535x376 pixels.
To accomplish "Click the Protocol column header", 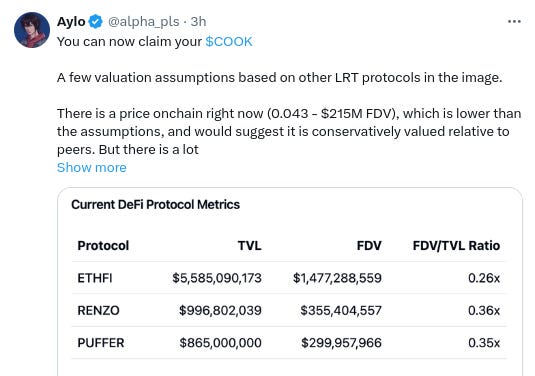I will pos(103,245).
